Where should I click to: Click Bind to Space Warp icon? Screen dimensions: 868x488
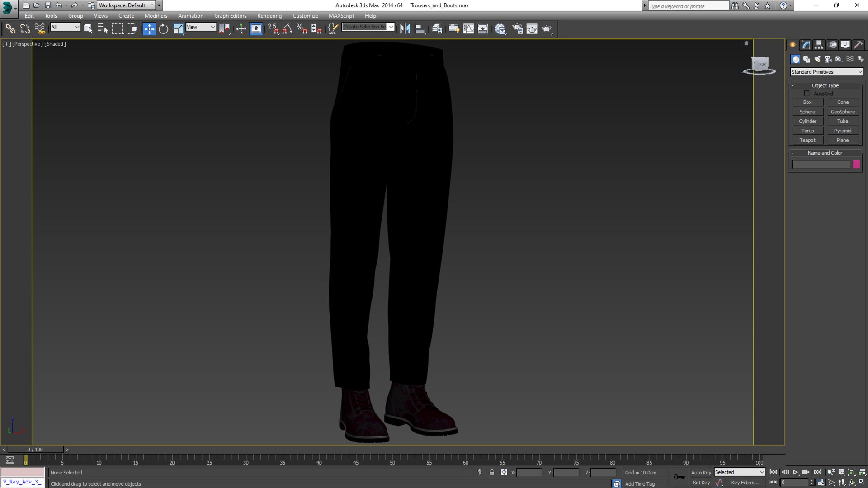coord(40,29)
